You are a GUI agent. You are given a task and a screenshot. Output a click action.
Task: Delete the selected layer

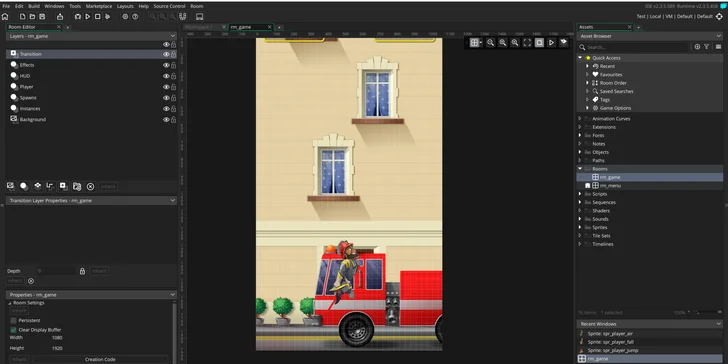tap(91, 186)
